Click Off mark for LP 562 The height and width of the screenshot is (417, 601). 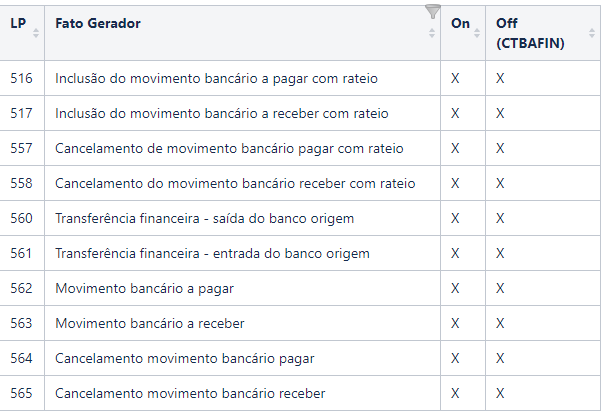coord(500,288)
